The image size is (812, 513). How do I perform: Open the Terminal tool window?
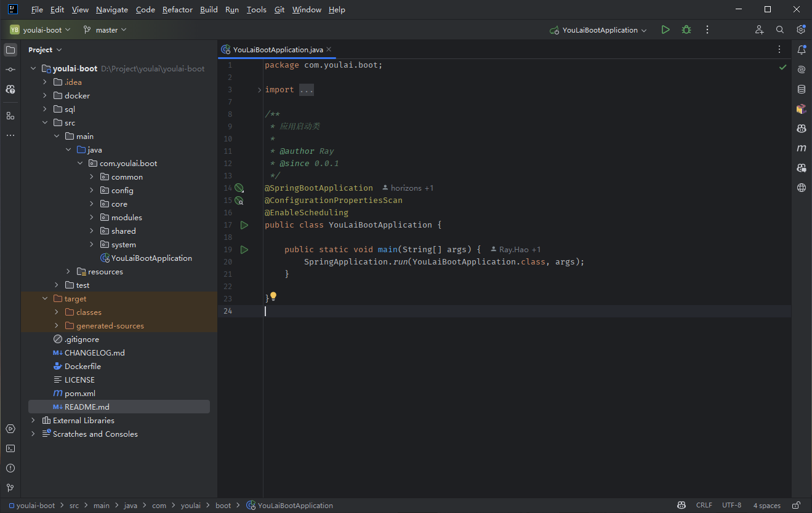[x=10, y=448]
